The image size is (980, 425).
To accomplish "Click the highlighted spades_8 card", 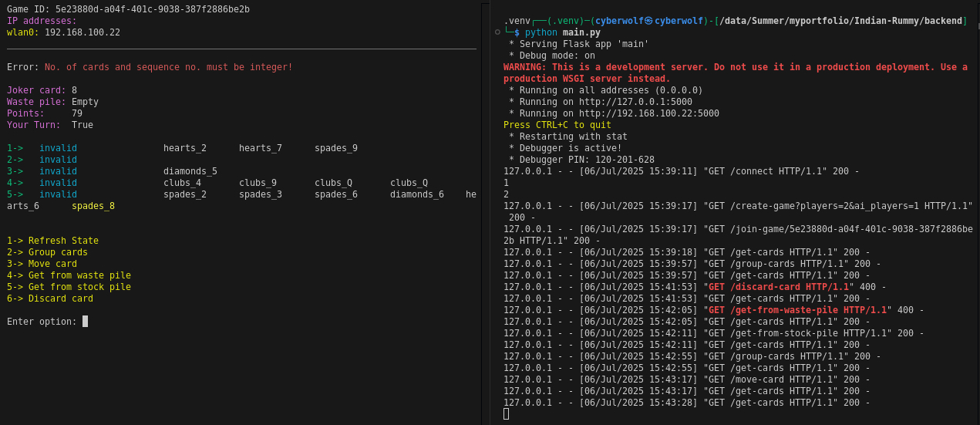I will point(93,206).
